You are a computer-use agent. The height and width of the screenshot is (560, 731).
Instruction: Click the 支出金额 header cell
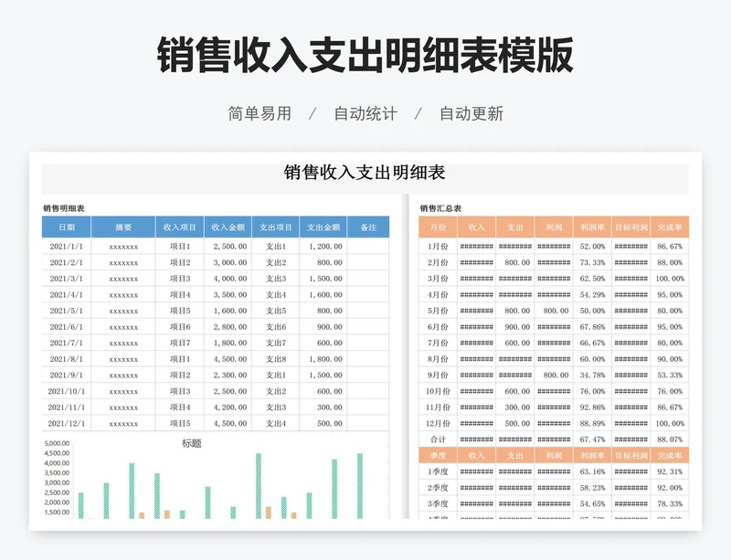pos(323,227)
